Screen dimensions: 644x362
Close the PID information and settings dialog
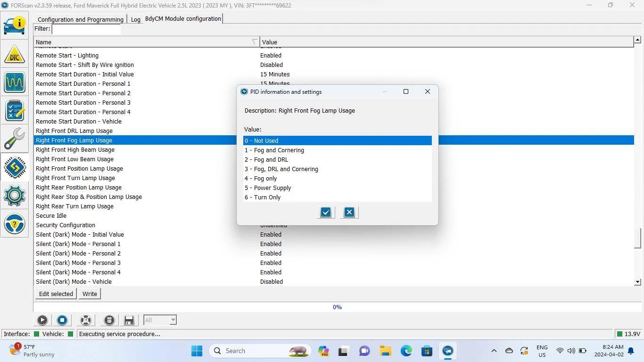pyautogui.click(x=428, y=91)
